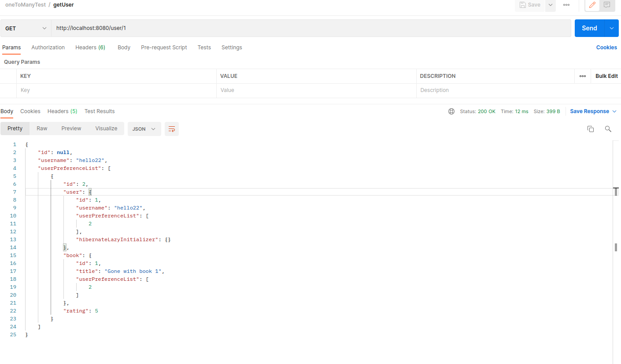Image resolution: width=621 pixels, height=364 pixels.
Task: Click the "id": null line
Action: (55, 152)
